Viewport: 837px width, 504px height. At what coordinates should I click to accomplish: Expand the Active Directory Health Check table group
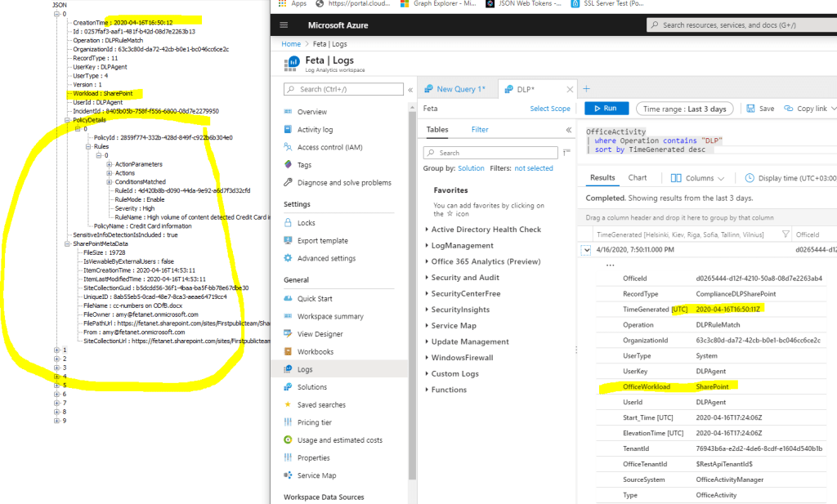427,230
